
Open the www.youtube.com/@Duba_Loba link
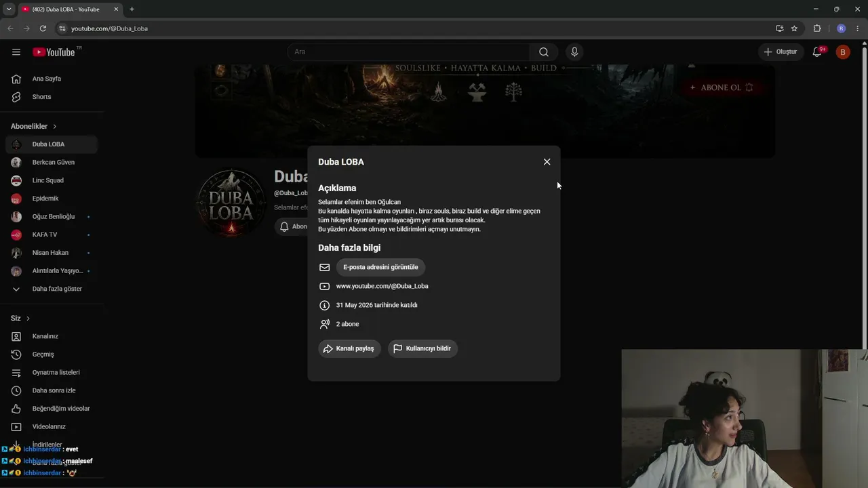coord(382,286)
